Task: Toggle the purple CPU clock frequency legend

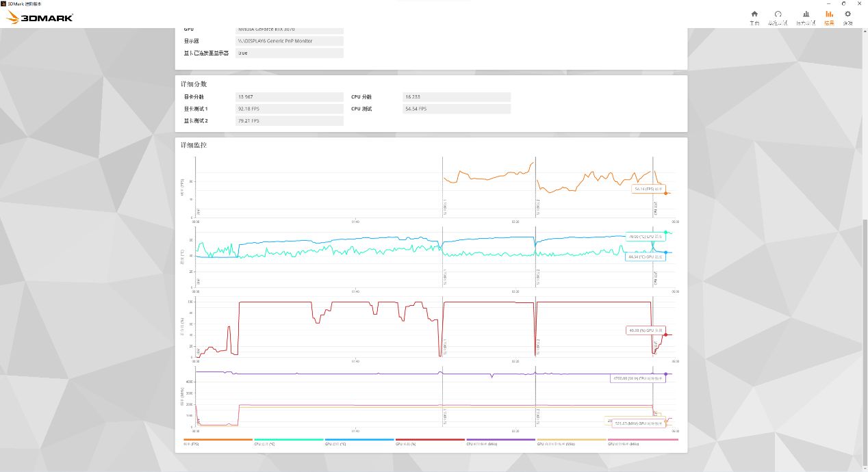Action: point(500,442)
